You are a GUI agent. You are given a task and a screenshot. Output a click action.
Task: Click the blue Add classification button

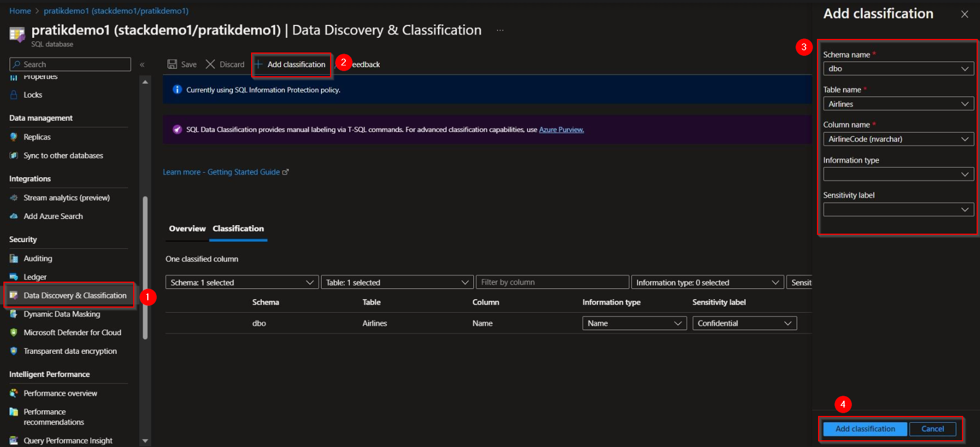pos(865,429)
